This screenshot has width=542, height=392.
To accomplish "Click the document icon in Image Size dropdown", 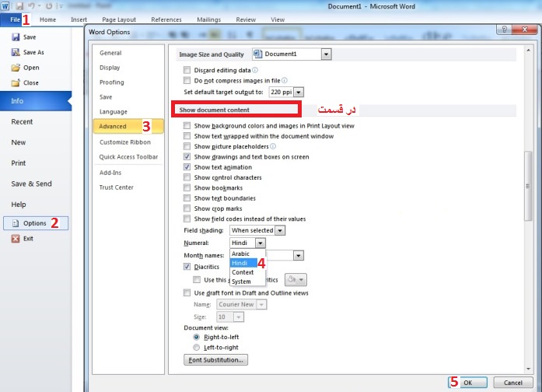I will (x=258, y=54).
